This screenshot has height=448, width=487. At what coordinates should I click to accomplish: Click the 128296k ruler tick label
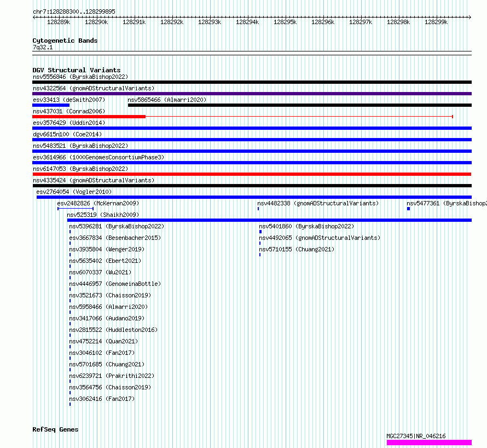[x=323, y=22]
